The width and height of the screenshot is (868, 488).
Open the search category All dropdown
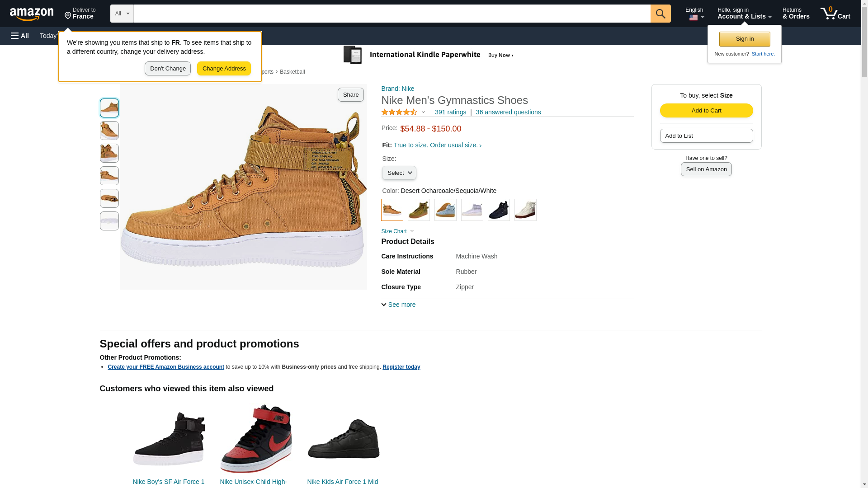[x=122, y=14]
